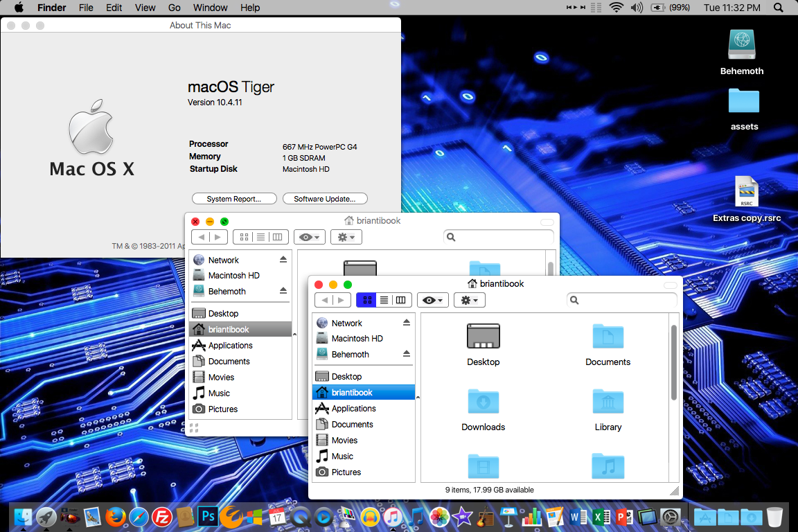This screenshot has width=798, height=532.
Task: Switch front window to icon view
Action: click(367, 301)
